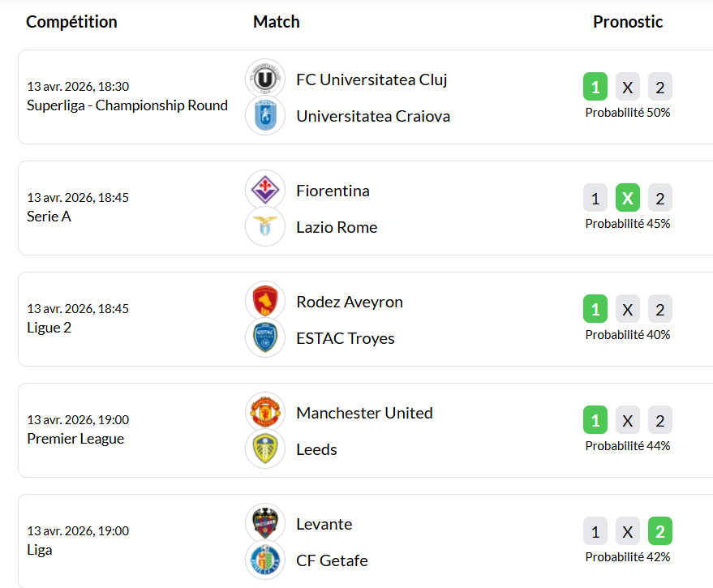The image size is (713, 588).
Task: Pick option 2 for Rodez vs Troyes
Action: tap(660, 309)
